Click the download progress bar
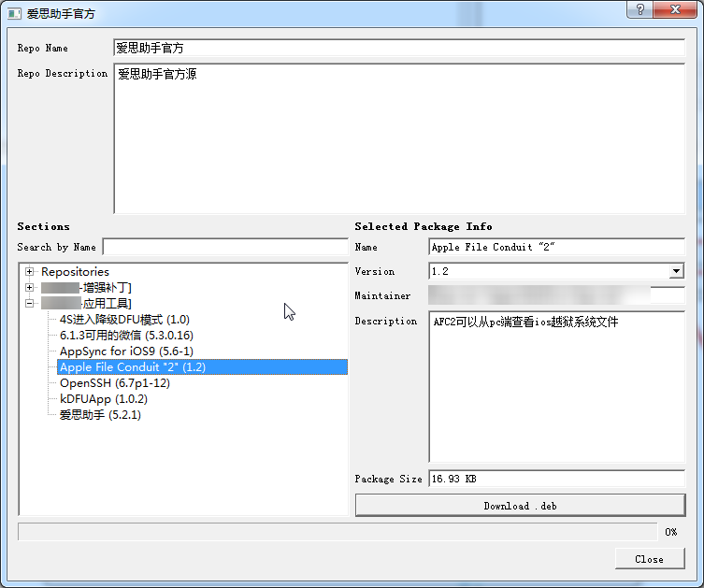 [338, 532]
